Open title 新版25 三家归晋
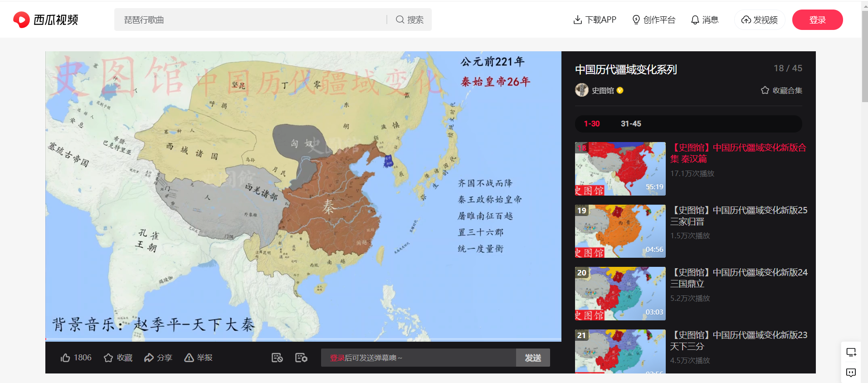 point(739,216)
